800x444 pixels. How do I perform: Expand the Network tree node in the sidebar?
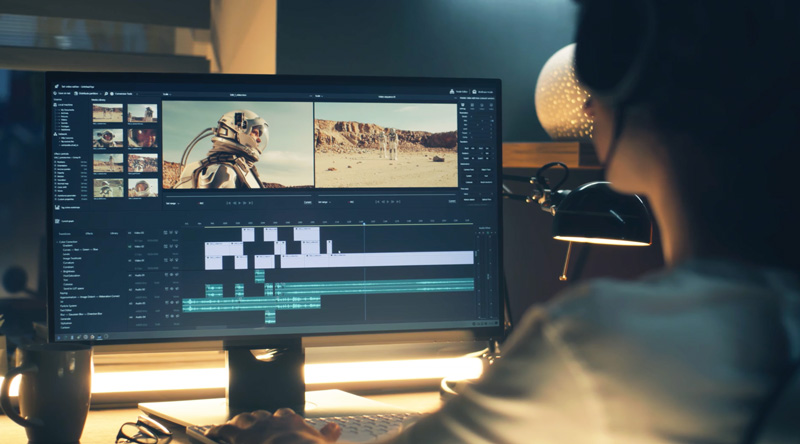56,133
